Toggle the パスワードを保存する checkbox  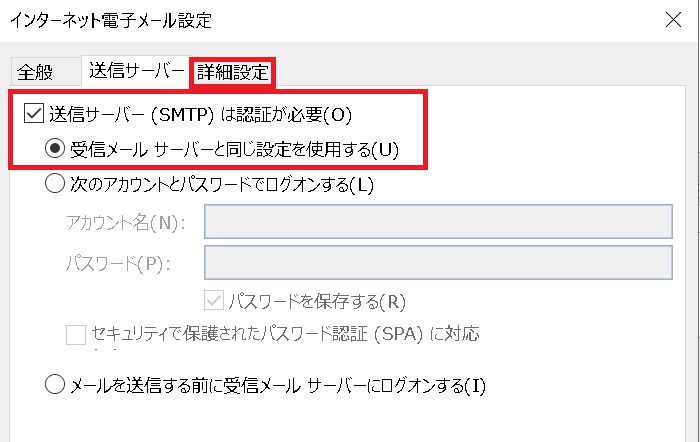pos(214,300)
